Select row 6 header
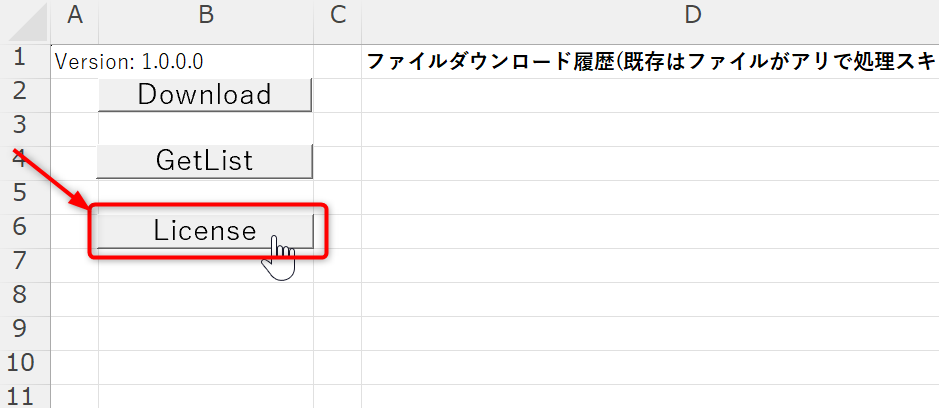This screenshot has height=408, width=939. [x=24, y=227]
